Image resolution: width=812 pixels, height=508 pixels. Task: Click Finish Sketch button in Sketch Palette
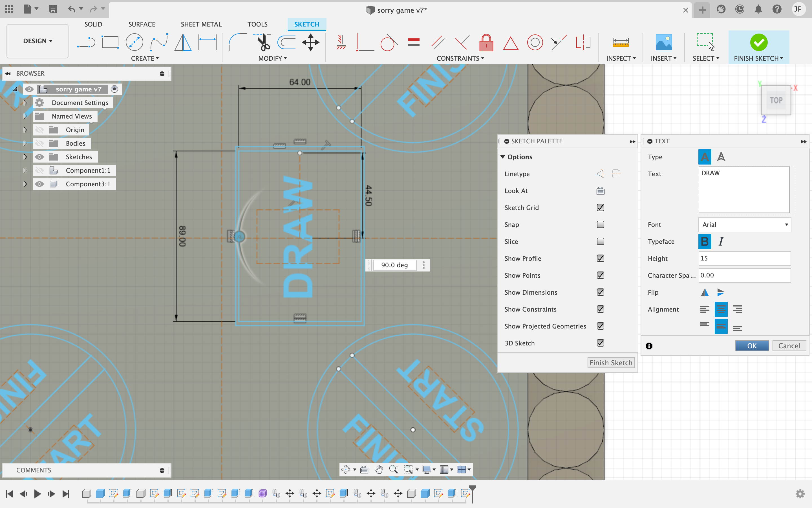[611, 363]
